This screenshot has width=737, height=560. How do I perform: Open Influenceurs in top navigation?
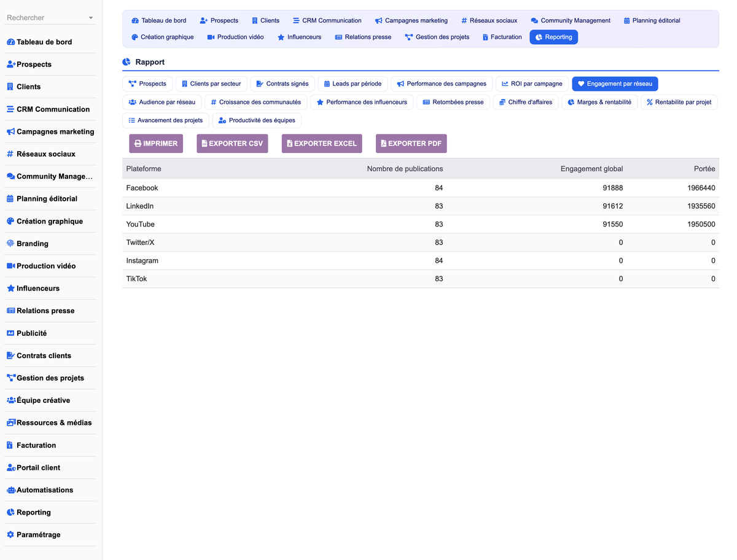pos(300,37)
